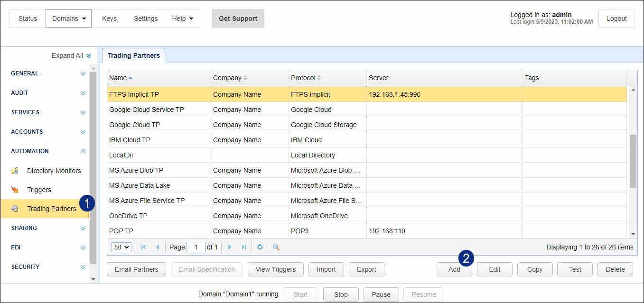
Task: Click the page number input field
Action: point(196,247)
